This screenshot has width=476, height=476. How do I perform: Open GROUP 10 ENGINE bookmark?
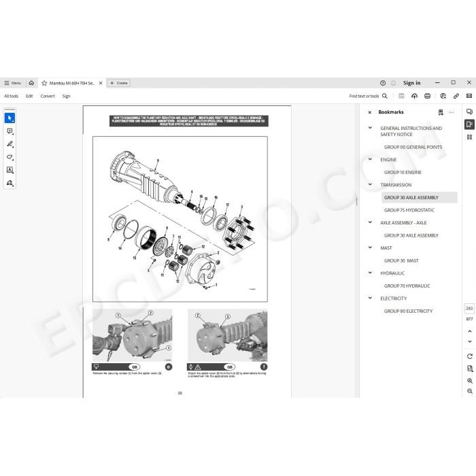(x=403, y=172)
